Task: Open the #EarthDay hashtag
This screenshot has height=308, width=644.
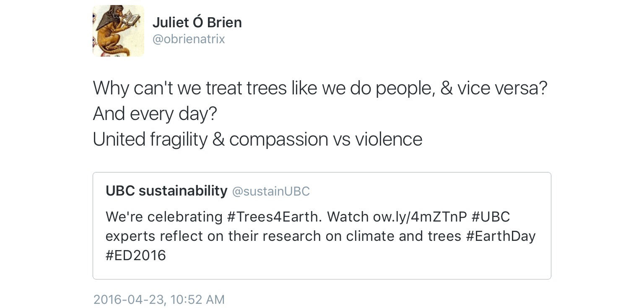Action: click(501, 236)
